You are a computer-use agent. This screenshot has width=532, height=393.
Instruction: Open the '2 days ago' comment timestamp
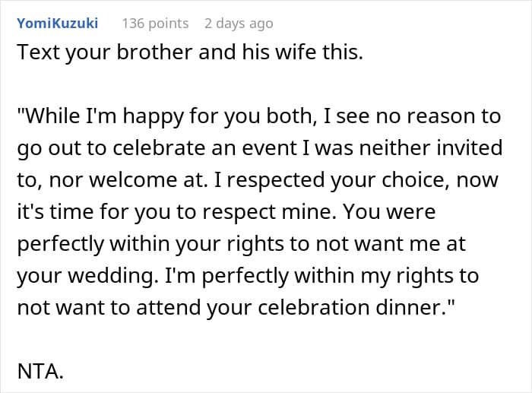pos(239,24)
